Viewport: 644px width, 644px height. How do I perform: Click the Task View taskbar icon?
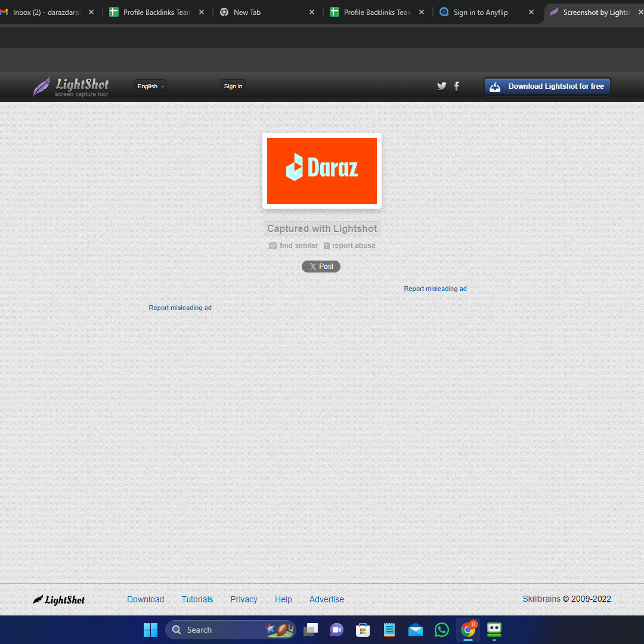311,630
